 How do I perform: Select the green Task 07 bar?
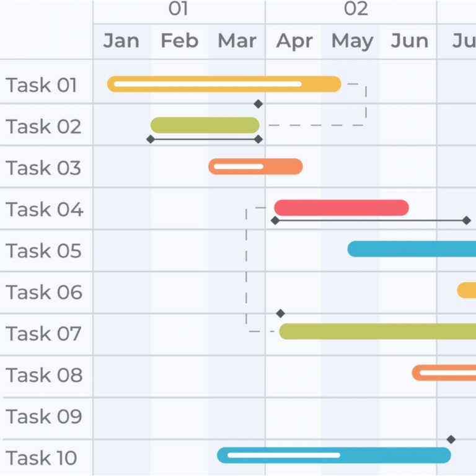click(x=377, y=332)
